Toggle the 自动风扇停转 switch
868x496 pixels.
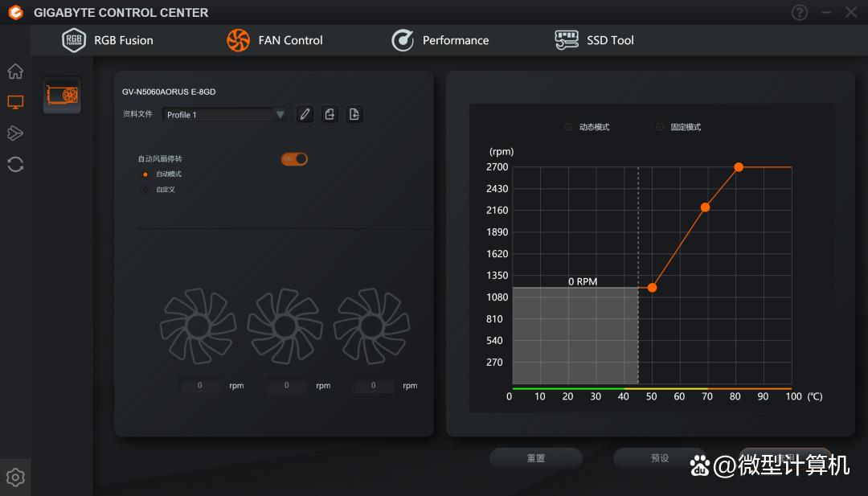pyautogui.click(x=294, y=159)
